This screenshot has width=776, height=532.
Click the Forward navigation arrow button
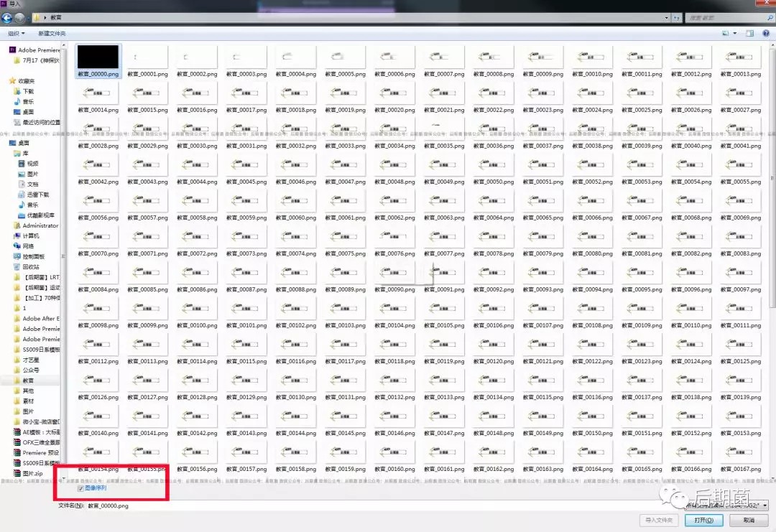click(x=19, y=17)
